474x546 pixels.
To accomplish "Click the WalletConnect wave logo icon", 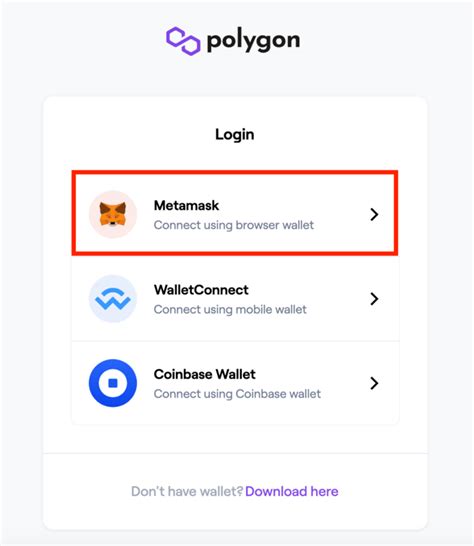I will pyautogui.click(x=113, y=299).
